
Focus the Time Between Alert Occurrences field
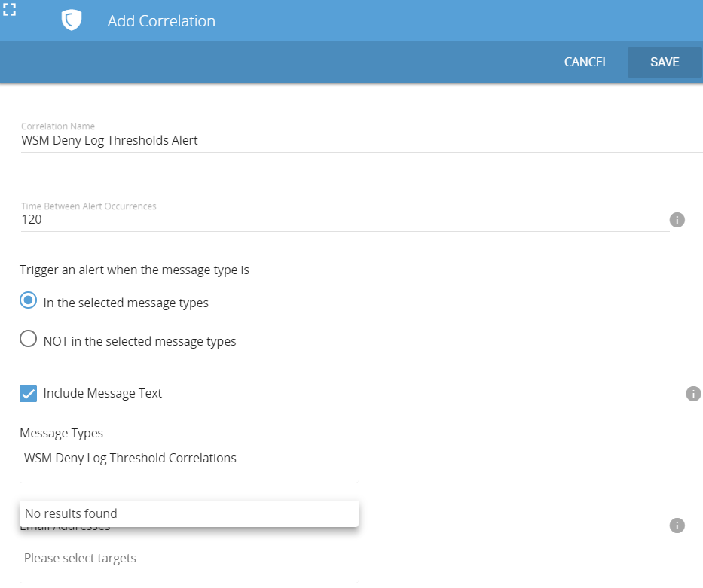(339, 220)
